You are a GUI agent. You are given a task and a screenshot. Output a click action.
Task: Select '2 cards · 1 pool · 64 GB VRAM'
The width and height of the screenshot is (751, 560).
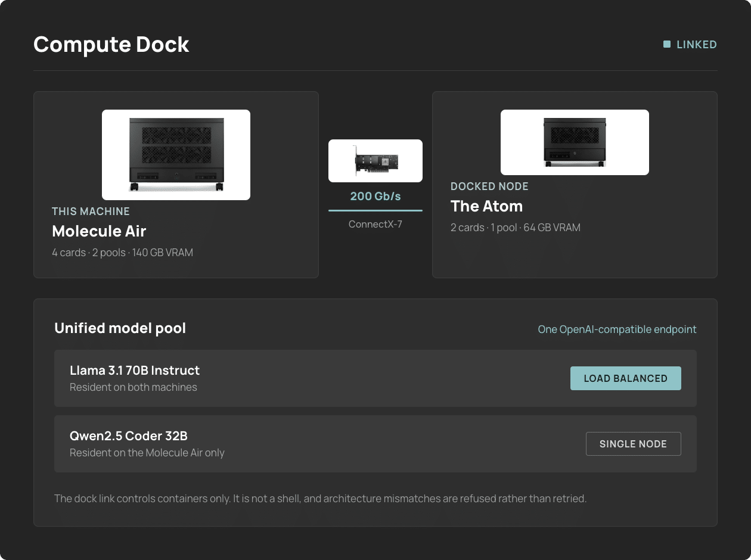pos(516,228)
